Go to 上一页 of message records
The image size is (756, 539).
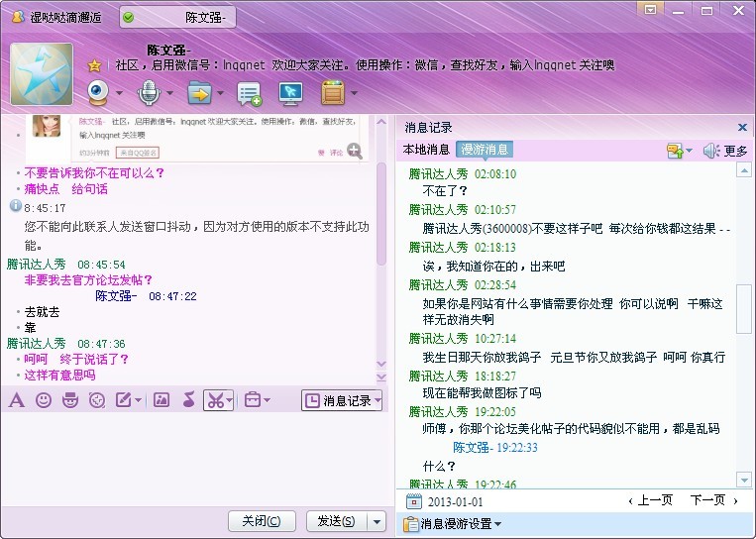[651, 500]
